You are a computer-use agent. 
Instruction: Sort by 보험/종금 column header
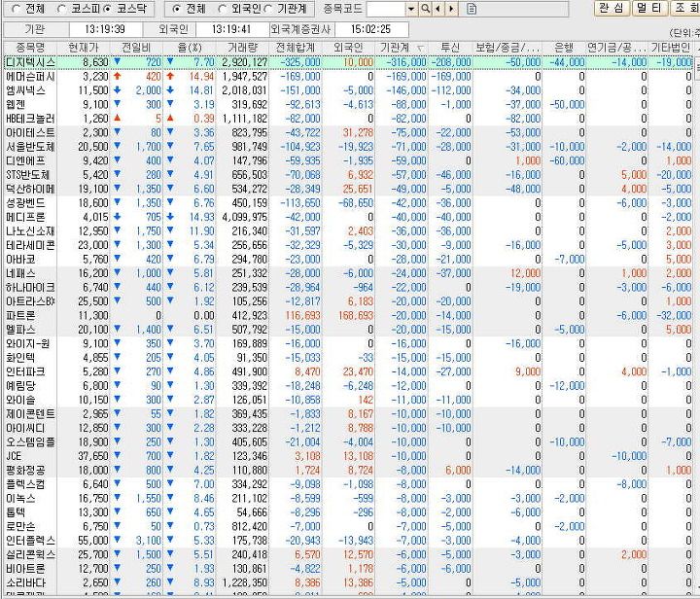pyautogui.click(x=507, y=48)
